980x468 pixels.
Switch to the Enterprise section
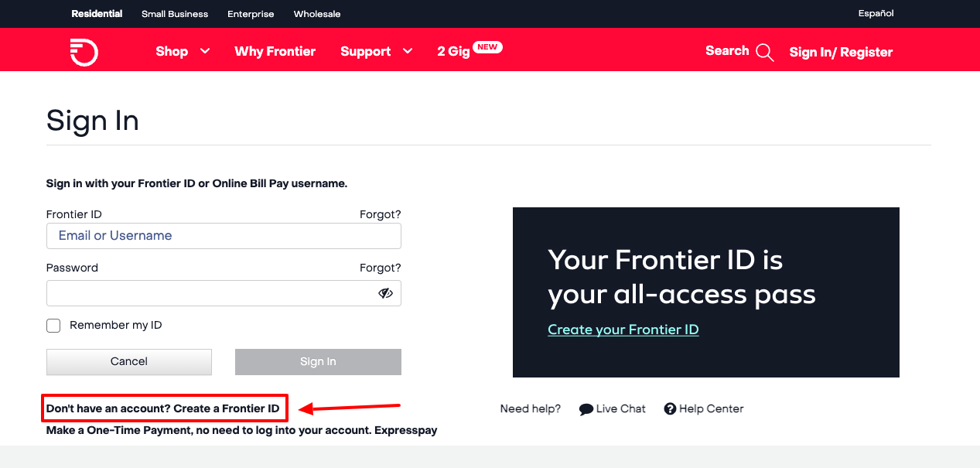251,13
